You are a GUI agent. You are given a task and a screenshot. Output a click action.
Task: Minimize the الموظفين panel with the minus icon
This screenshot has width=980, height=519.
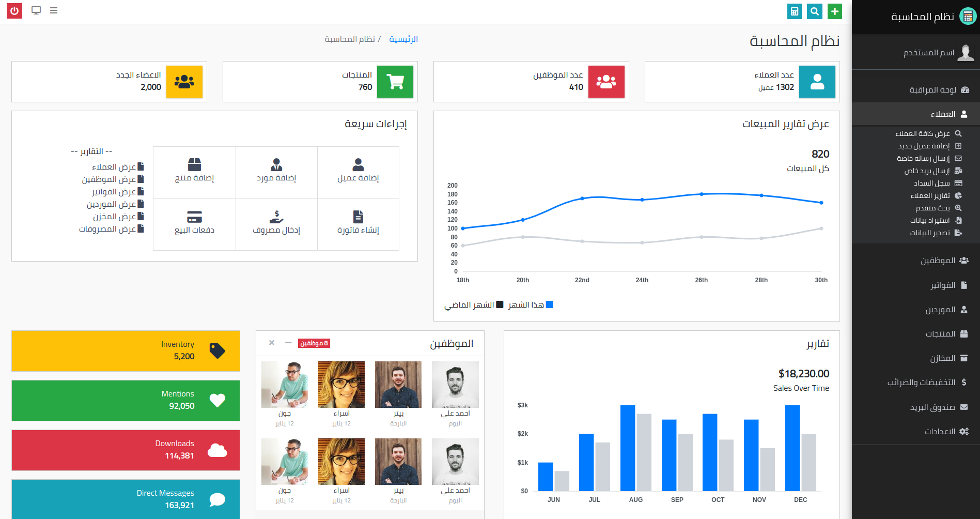(288, 343)
